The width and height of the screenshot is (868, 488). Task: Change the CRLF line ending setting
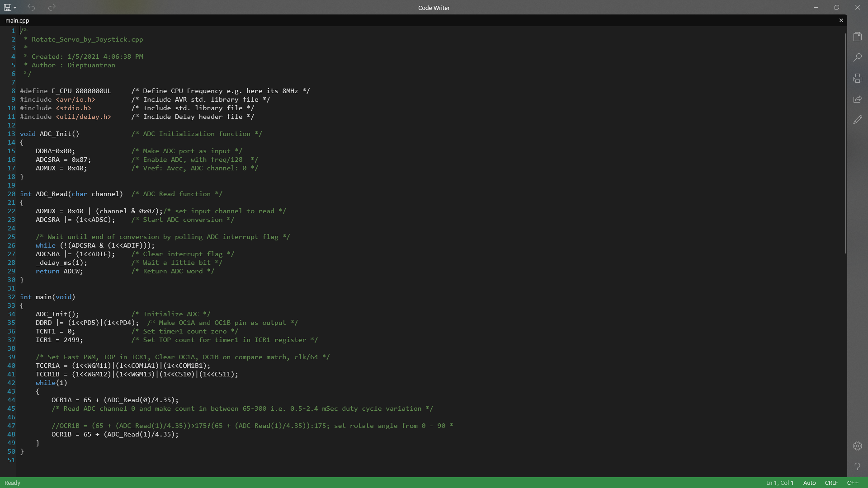coord(831,483)
